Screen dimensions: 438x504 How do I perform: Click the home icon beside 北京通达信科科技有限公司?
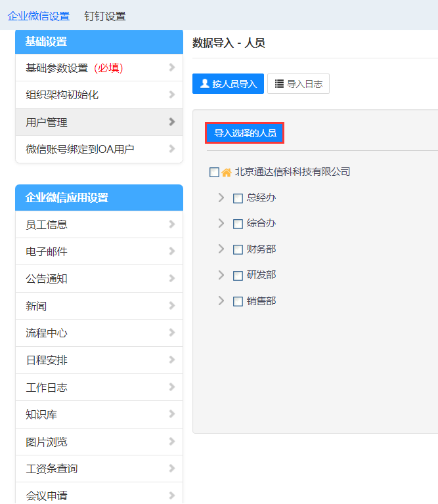(x=227, y=173)
